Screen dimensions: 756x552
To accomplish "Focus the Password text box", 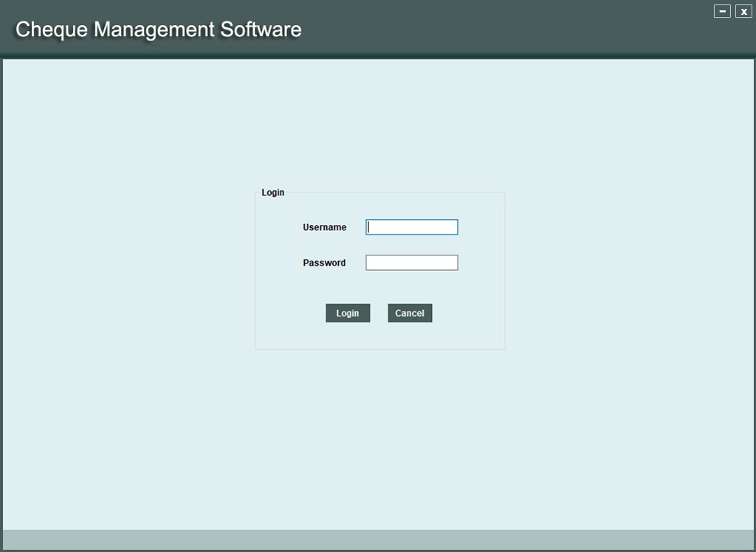I will 412,263.
